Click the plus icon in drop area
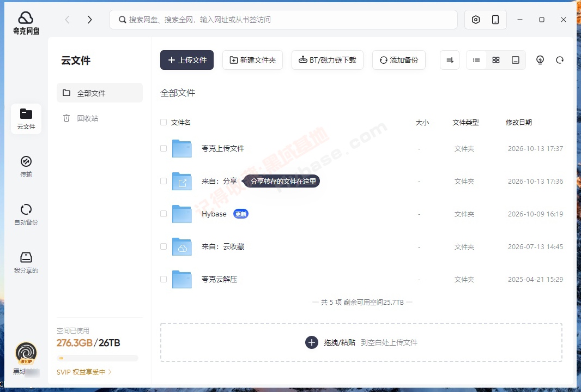The width and height of the screenshot is (581, 392). click(312, 342)
